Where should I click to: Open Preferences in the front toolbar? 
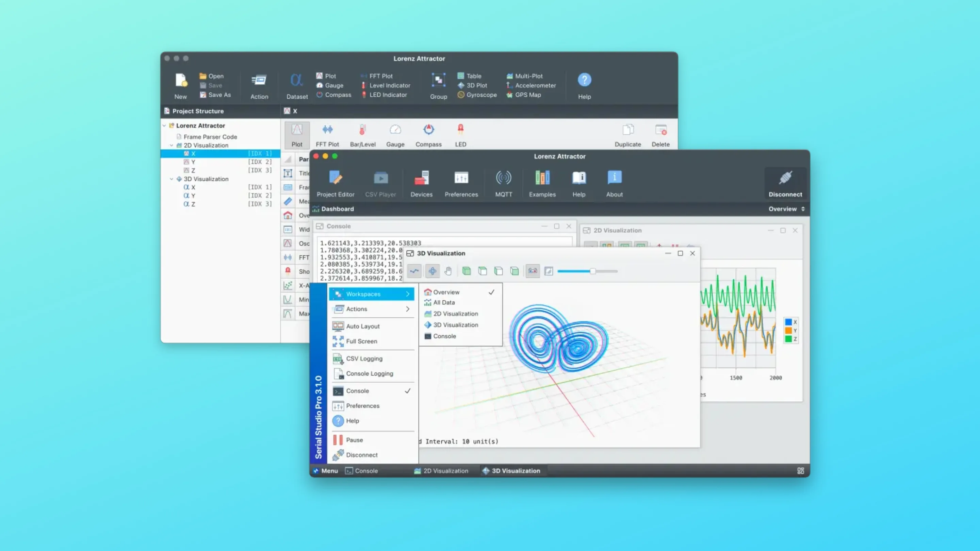point(461,184)
